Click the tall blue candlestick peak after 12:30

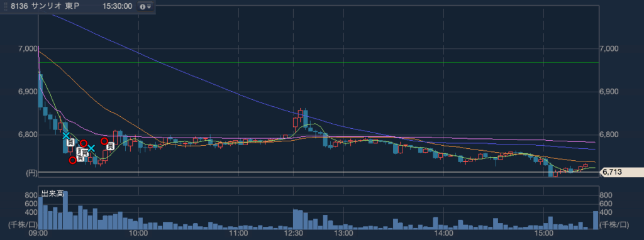(x=306, y=119)
